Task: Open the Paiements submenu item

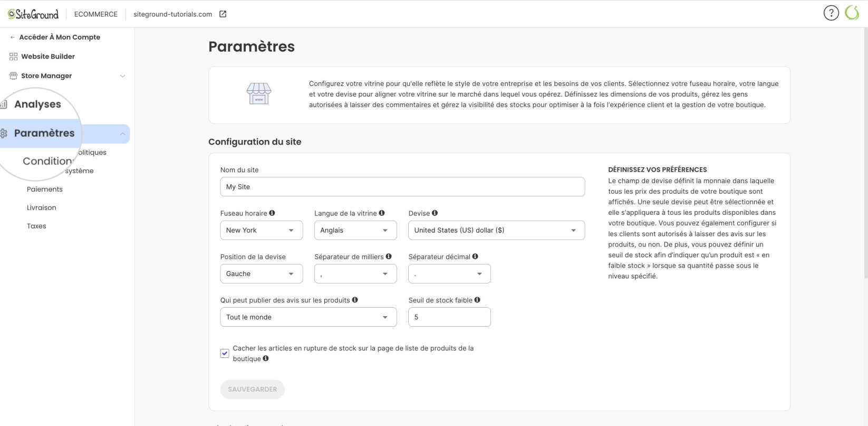Action: [45, 189]
